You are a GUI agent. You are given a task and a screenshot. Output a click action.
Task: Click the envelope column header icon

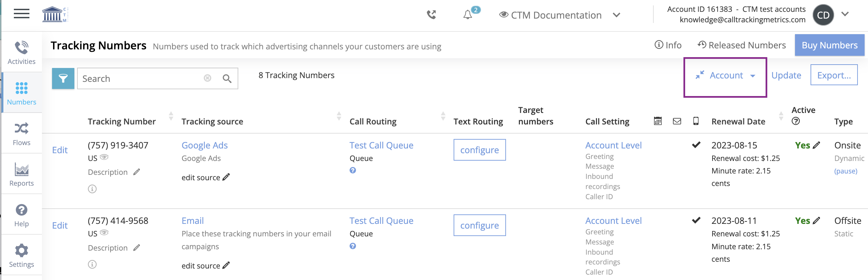coord(677,121)
